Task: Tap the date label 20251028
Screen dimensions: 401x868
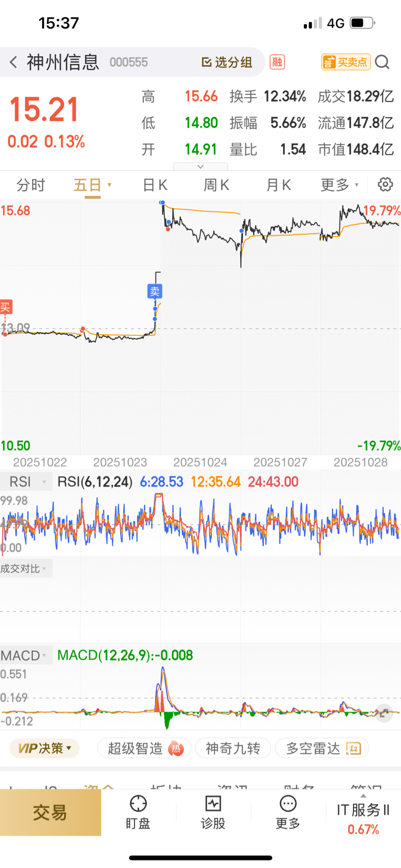Action: click(x=361, y=462)
